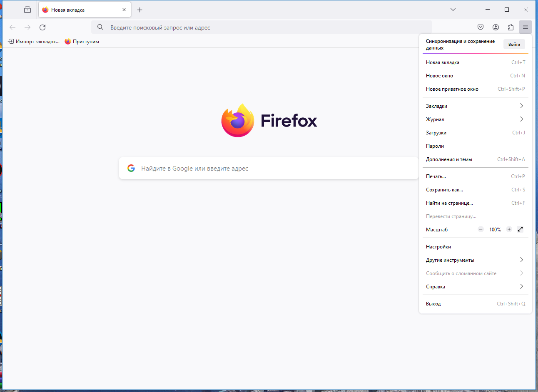
Task: Decrease zoom with the minus button
Action: click(x=481, y=229)
